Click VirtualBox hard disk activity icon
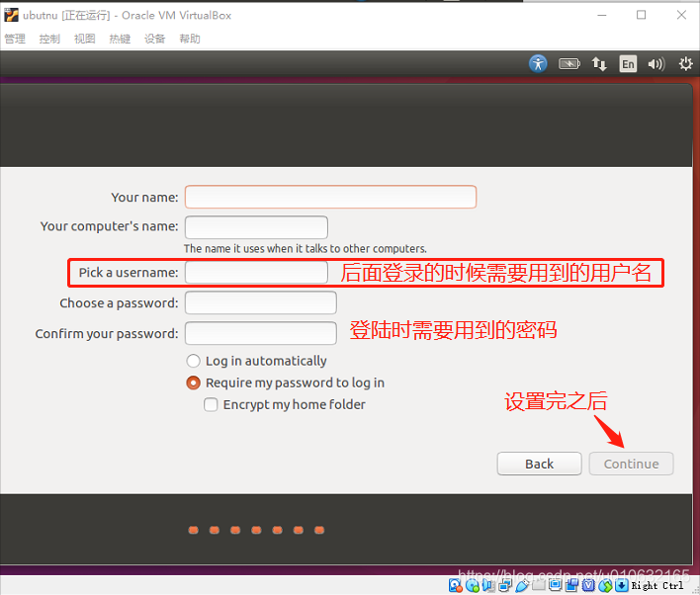Viewport: 700px width, 595px height. [455, 585]
